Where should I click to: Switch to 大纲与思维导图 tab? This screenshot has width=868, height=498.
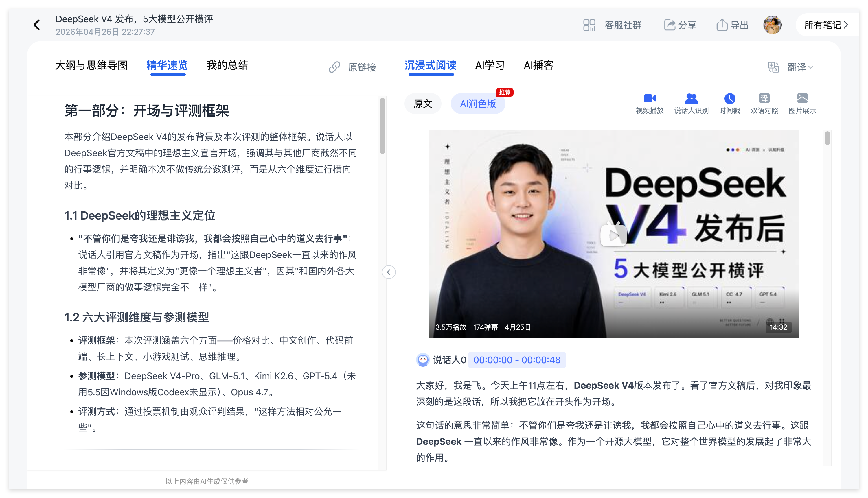point(91,65)
